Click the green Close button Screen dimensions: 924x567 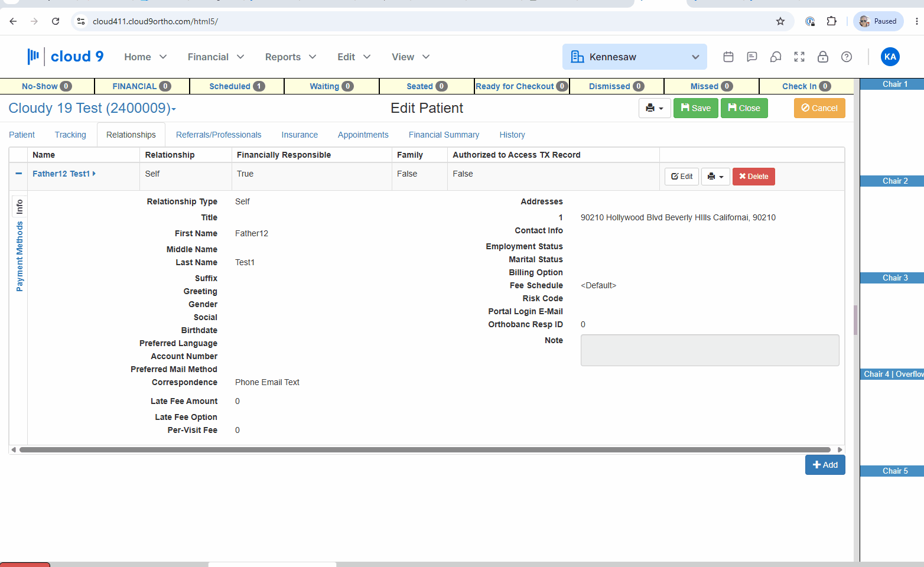pyautogui.click(x=744, y=108)
